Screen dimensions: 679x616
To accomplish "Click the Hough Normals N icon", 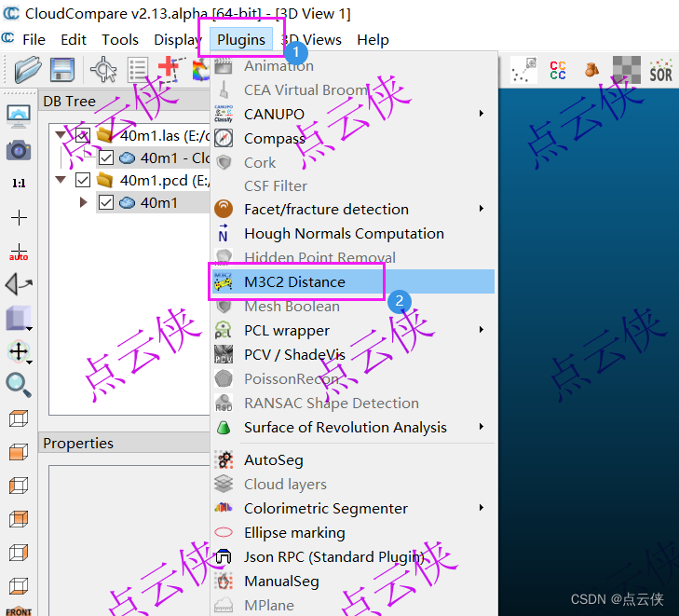I will [223, 233].
